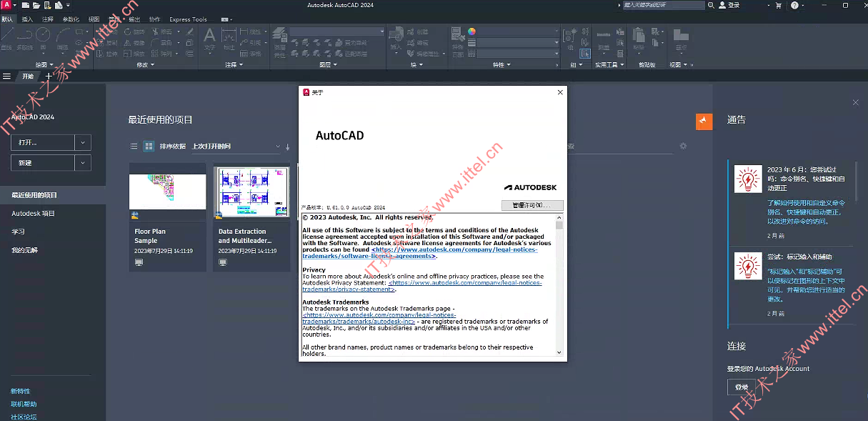Switch recent items to grid view

tap(149, 146)
